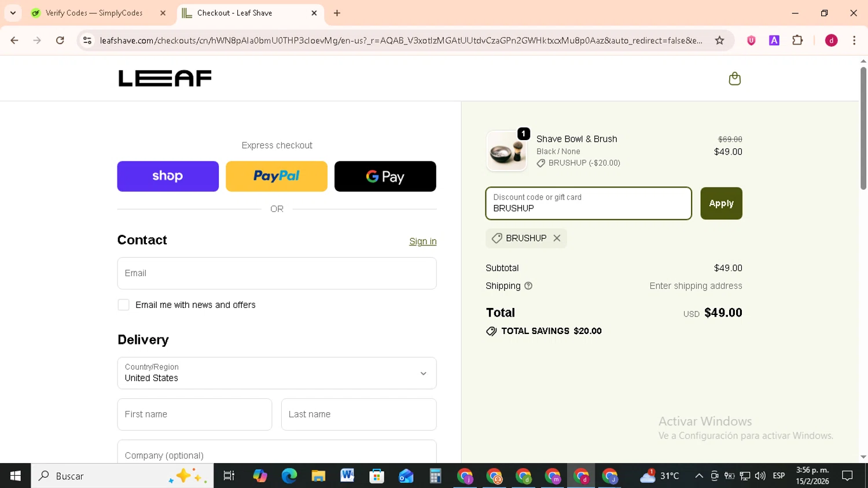Open Word from the taskbar

point(347,476)
